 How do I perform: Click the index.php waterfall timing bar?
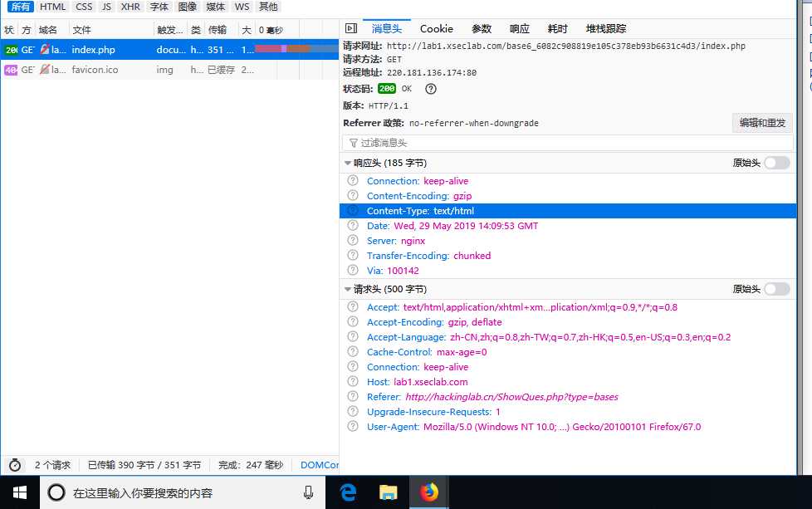click(x=296, y=49)
